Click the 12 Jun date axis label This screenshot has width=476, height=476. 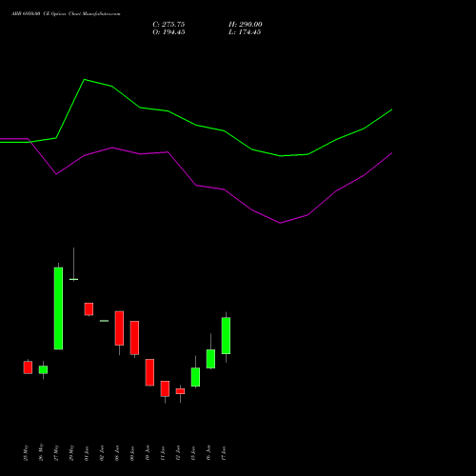(x=178, y=453)
